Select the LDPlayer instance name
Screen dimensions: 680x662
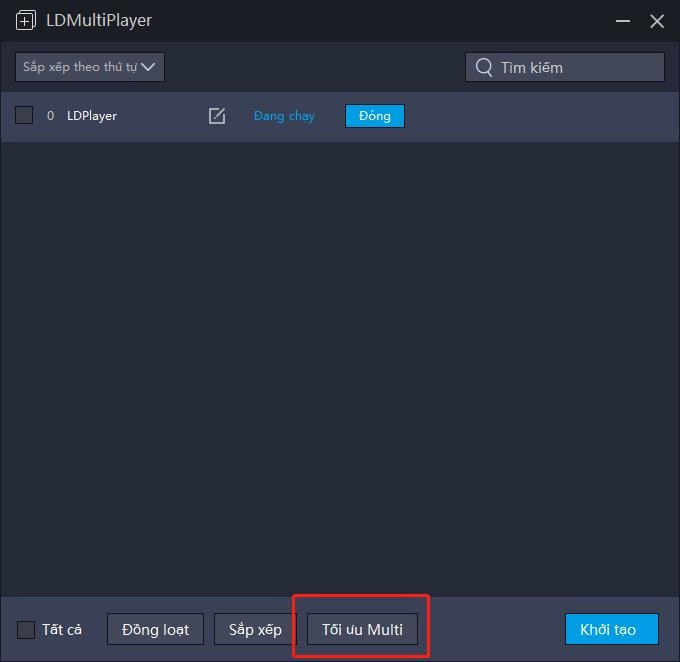pos(92,116)
